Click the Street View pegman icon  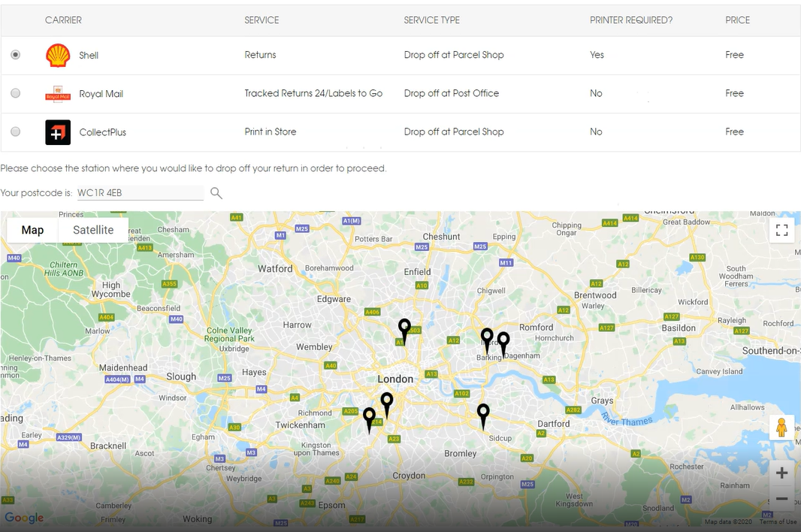781,428
